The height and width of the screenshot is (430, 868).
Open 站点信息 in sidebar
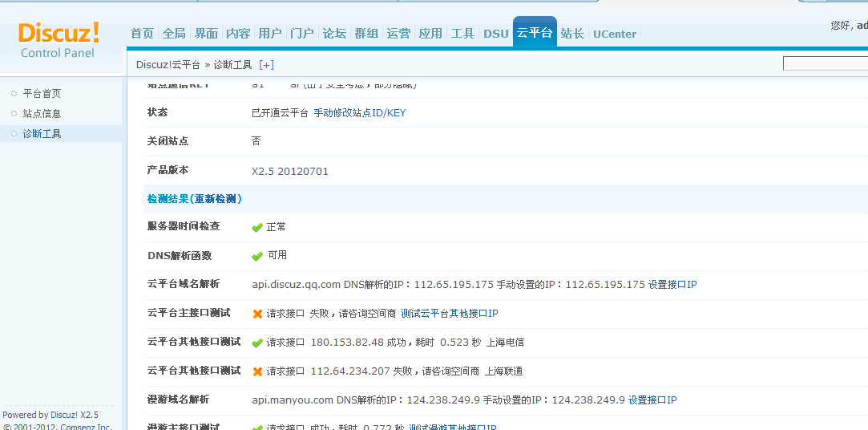tap(42, 114)
